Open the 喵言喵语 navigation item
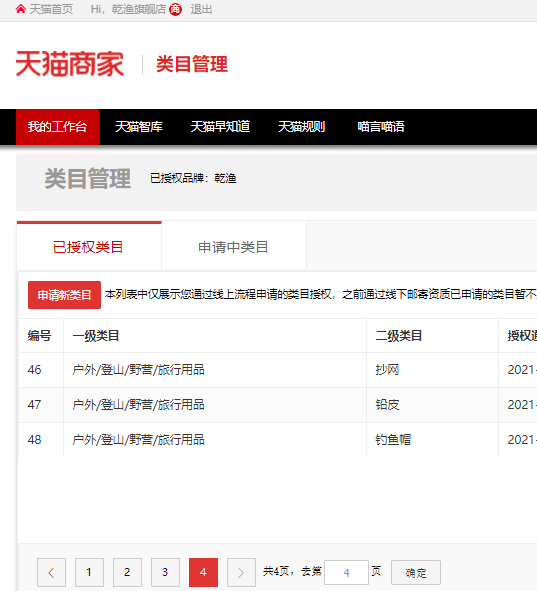Screen dimensions: 537x591 pyautogui.click(x=381, y=127)
